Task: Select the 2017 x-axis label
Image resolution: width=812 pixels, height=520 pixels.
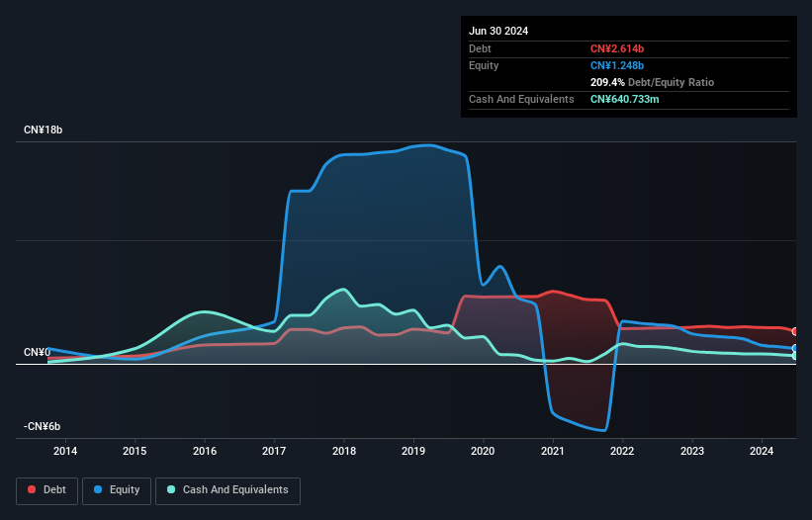Action: pyautogui.click(x=274, y=452)
